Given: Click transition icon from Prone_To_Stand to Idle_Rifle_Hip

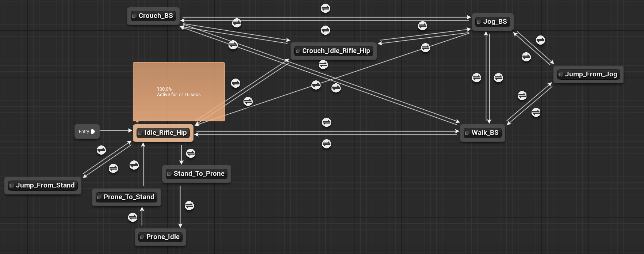Looking at the screenshot, I should 134,165.
